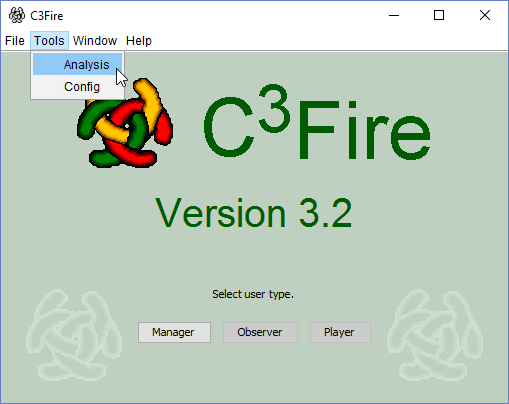Close the C3Fire window

(485, 15)
